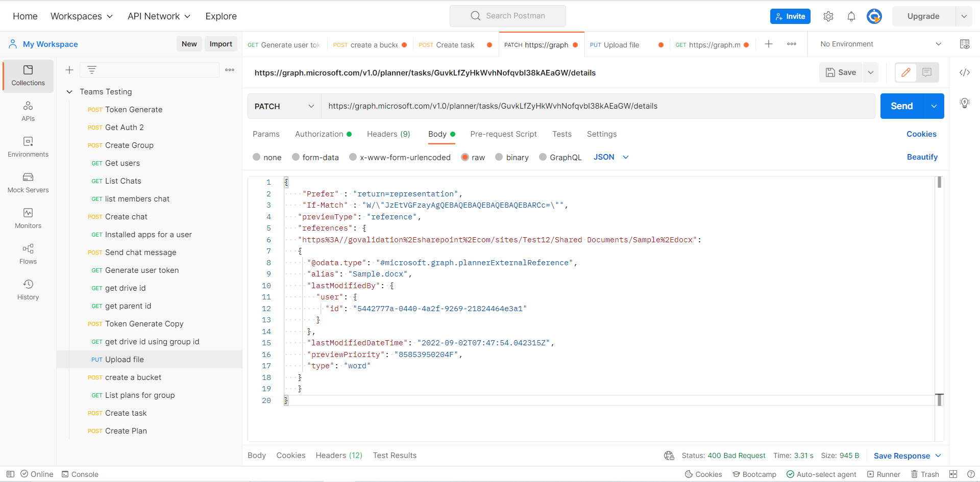This screenshot has width=980, height=482.
Task: Open the JSON format dropdown
Action: click(611, 157)
